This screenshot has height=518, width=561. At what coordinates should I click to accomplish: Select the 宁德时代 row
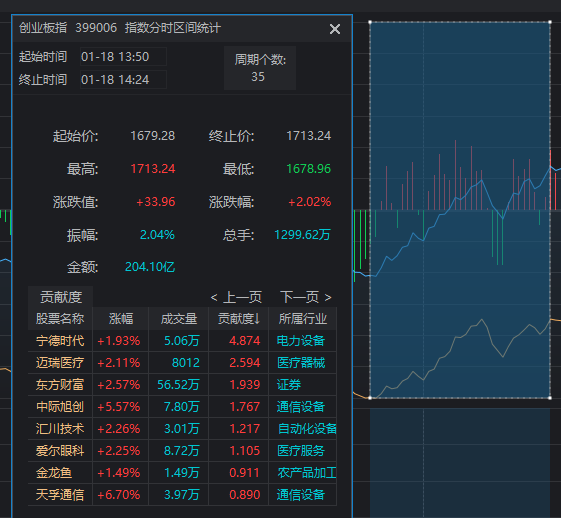182,341
